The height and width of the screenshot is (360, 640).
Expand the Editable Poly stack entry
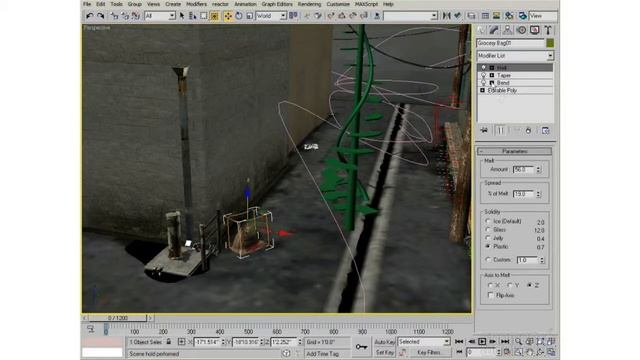[x=482, y=90]
